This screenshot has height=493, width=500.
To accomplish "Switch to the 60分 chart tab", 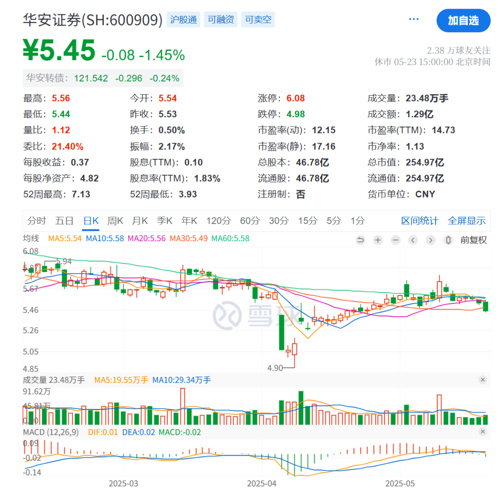I will click(x=250, y=221).
